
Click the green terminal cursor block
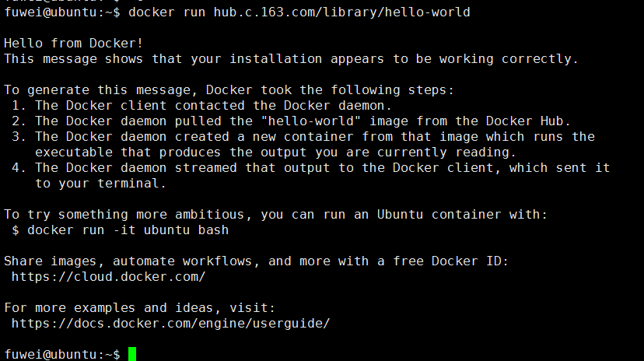(132, 354)
